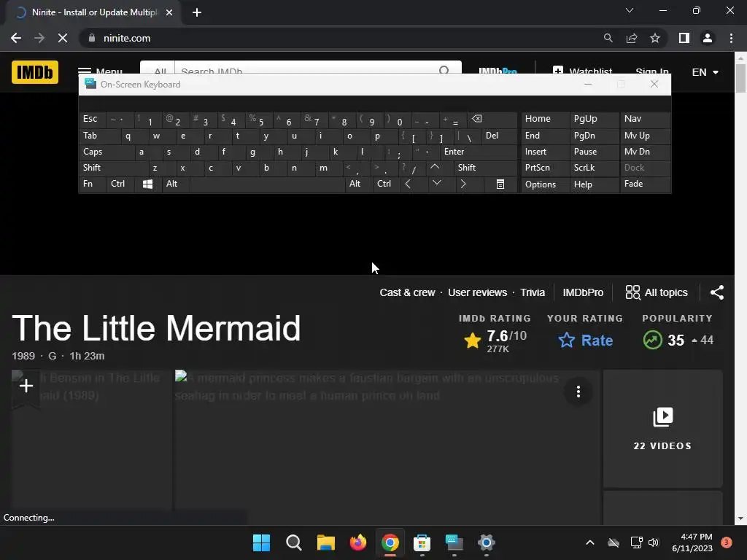Click the spacebar on On-Screen Keyboard
The image size is (747, 560).
click(x=267, y=184)
